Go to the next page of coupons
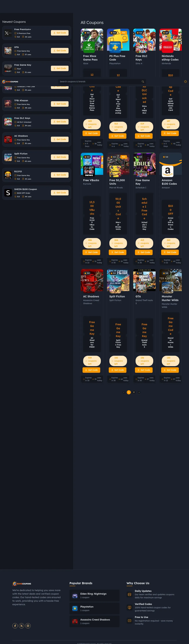 coord(139,392)
